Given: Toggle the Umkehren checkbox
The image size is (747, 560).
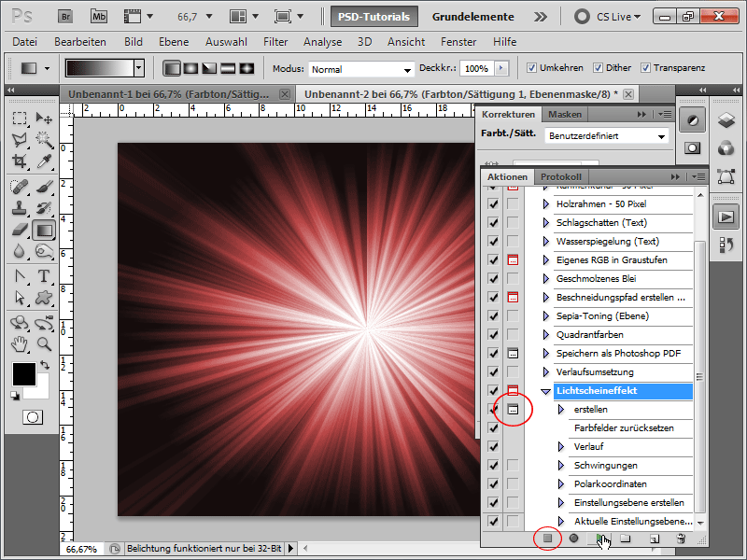Looking at the screenshot, I should point(531,68).
